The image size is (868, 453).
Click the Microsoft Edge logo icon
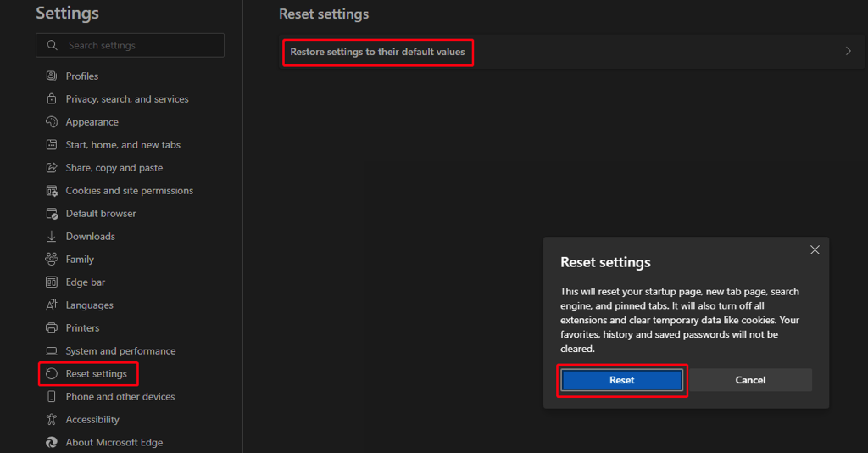point(52,443)
